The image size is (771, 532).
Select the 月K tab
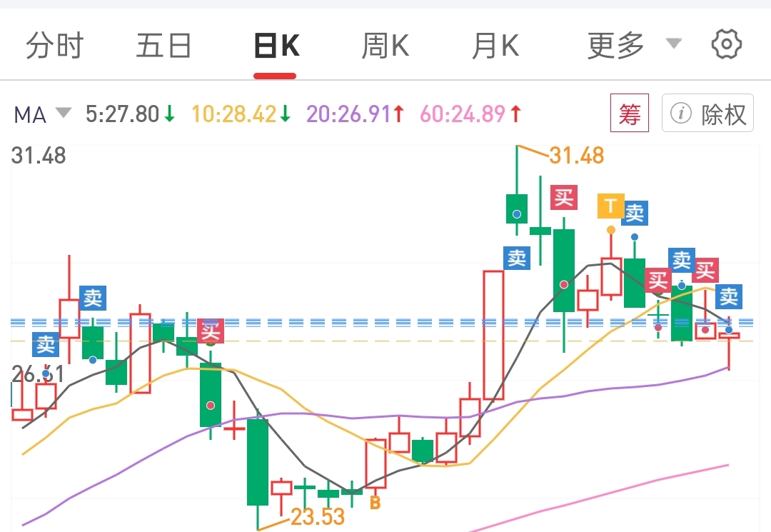495,46
